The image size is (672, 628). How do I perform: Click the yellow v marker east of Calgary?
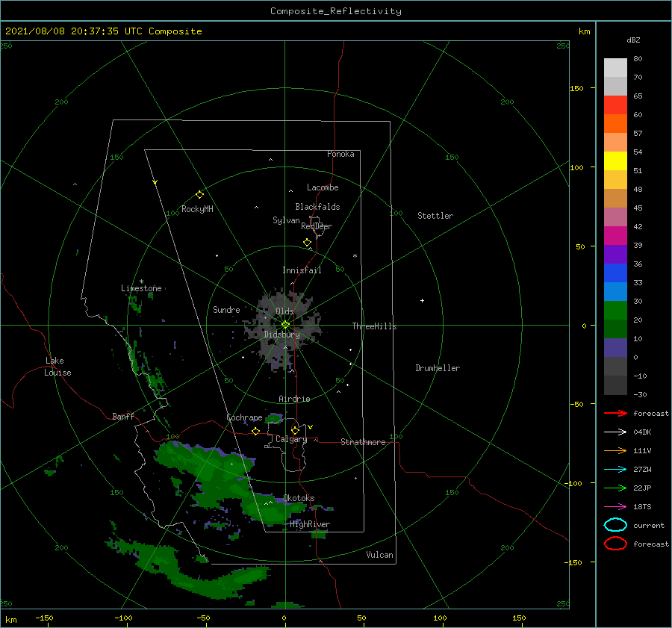click(x=311, y=427)
